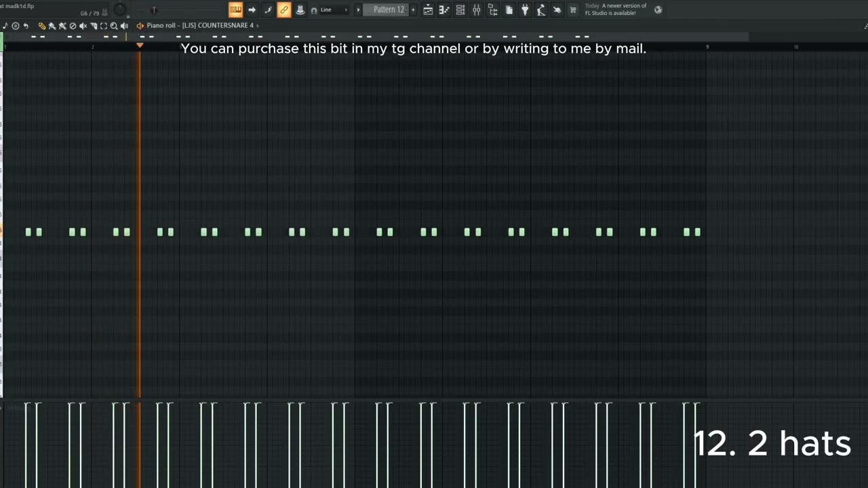868x488 pixels.
Task: Select the Playback scrub speaker tool
Action: click(124, 26)
